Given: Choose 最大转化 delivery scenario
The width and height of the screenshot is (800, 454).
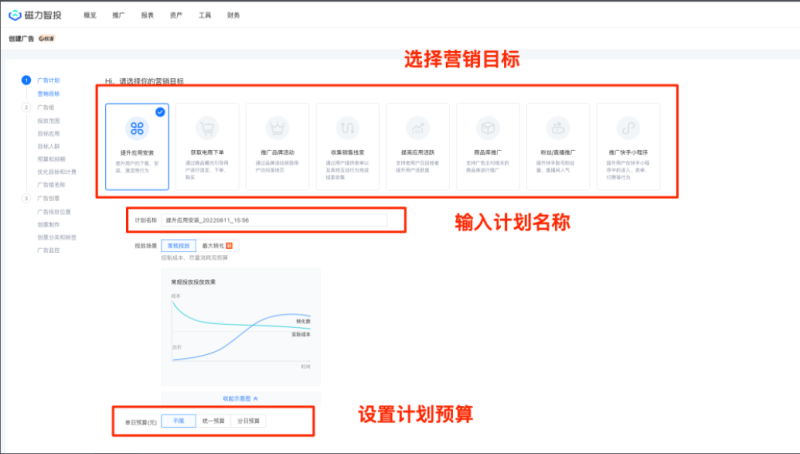Looking at the screenshot, I should 217,246.
